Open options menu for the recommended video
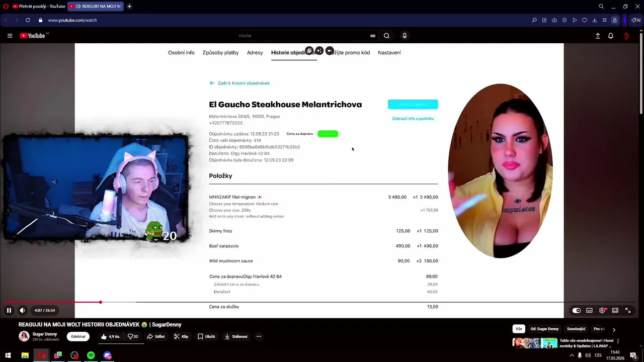Image resolution: width=644 pixels, height=362 pixels. [x=618, y=341]
